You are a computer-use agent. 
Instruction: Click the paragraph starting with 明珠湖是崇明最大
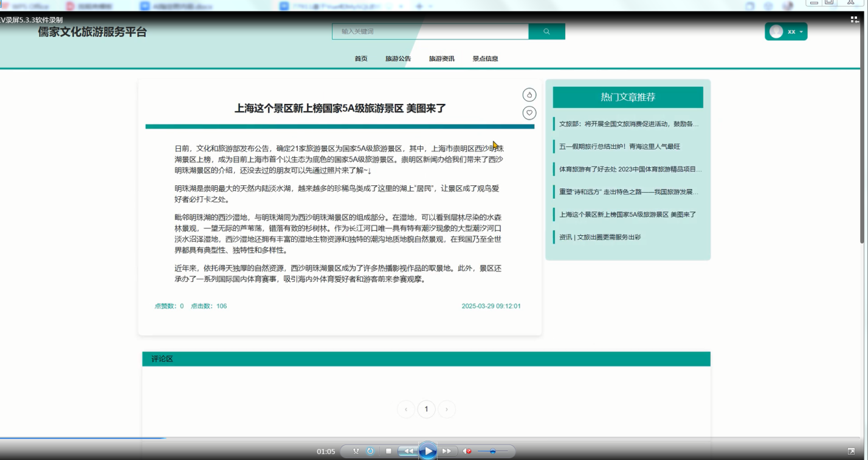coord(337,194)
